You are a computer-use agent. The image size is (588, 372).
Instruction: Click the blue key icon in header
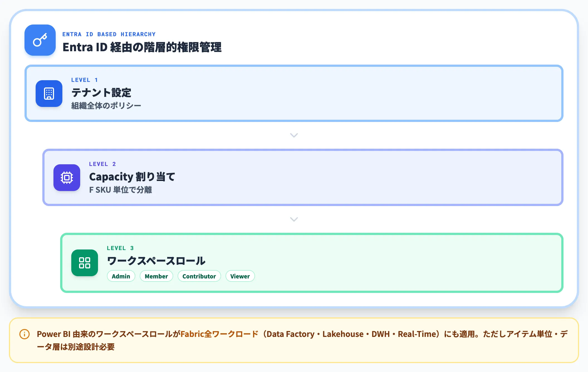pyautogui.click(x=40, y=40)
